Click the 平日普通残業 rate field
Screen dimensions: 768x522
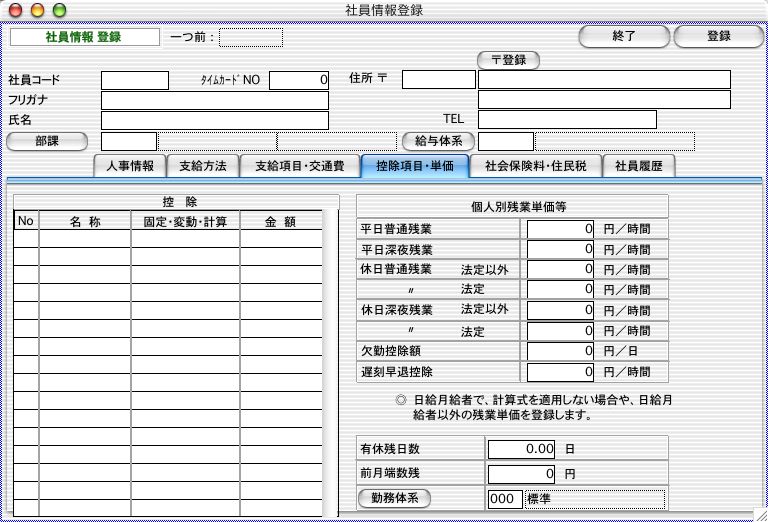point(561,229)
